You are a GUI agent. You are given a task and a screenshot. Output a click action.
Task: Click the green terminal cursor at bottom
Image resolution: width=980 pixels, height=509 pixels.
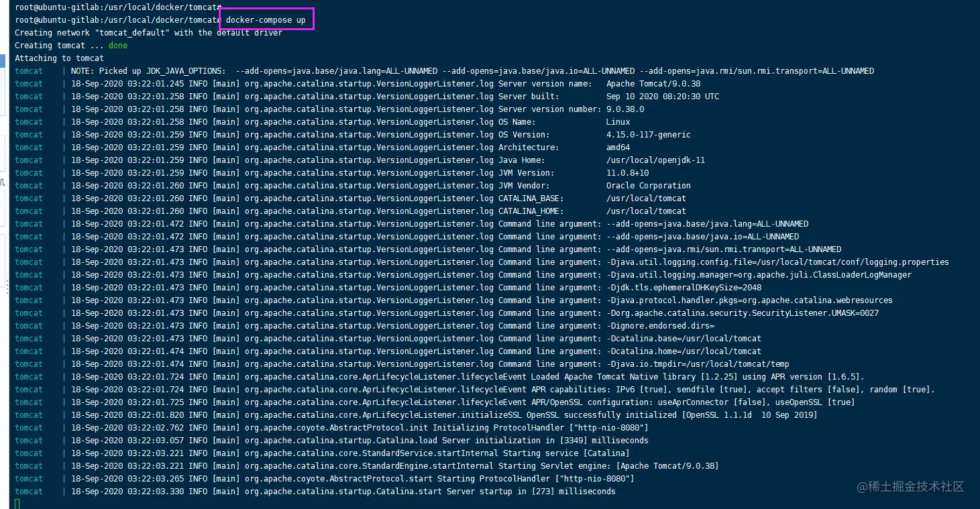coord(17,504)
